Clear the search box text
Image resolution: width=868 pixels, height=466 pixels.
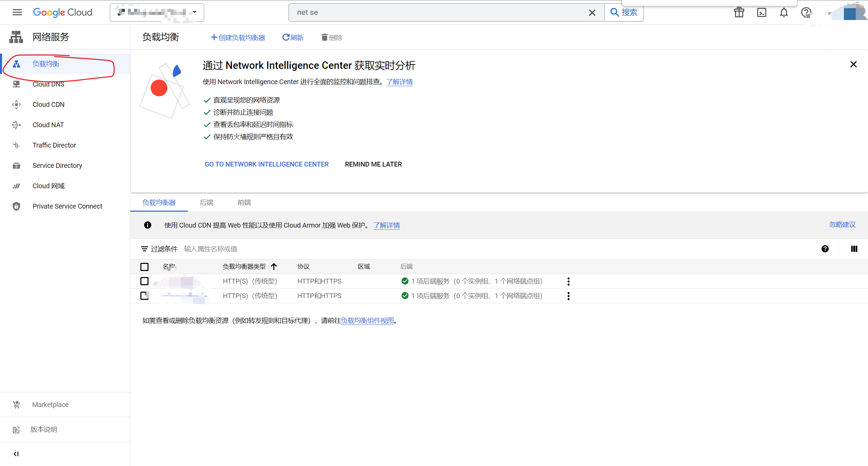[592, 13]
